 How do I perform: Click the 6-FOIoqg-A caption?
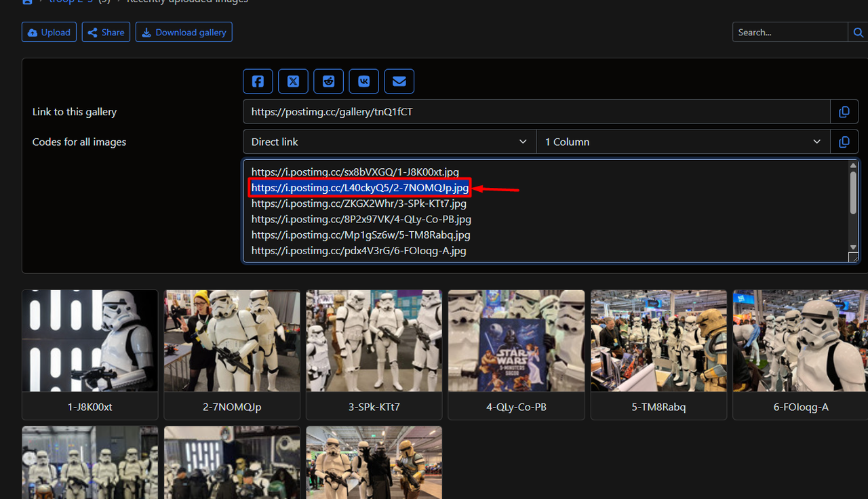[801, 407]
